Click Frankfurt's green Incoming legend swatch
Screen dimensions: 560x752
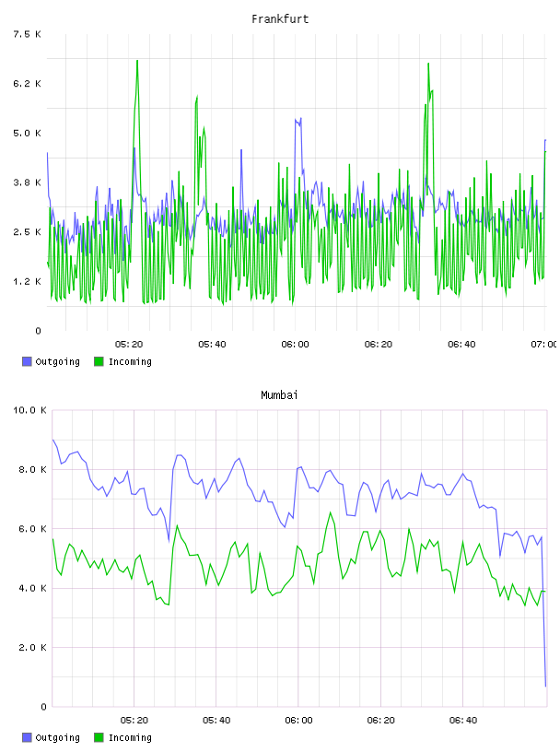coord(99,361)
